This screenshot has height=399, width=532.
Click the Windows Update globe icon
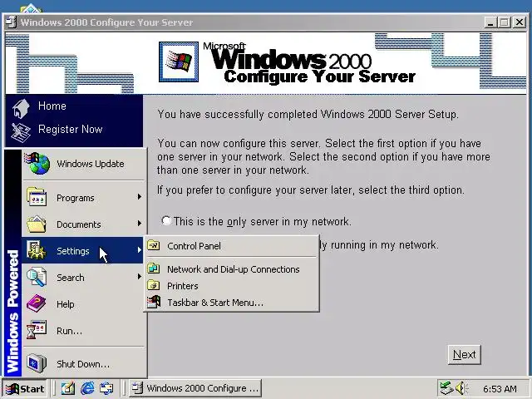[x=37, y=164]
